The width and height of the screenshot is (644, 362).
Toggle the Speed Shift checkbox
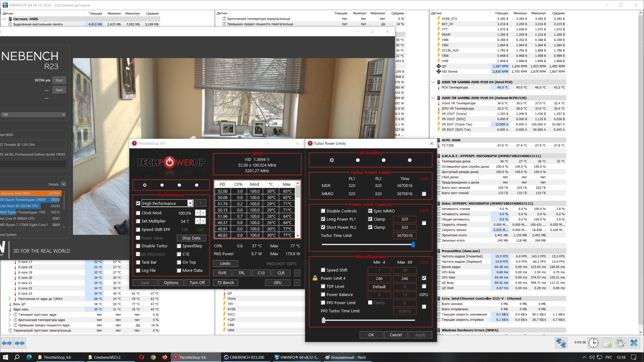tap(323, 270)
